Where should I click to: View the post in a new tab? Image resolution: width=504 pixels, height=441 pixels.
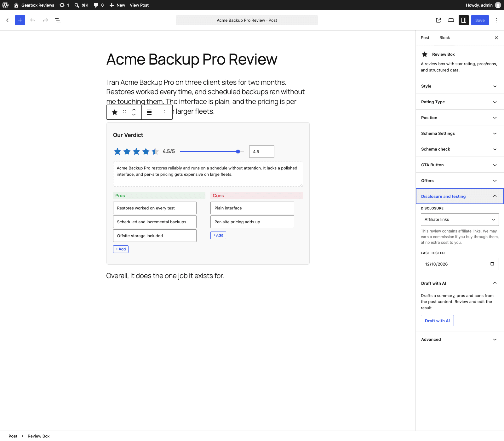pos(438,20)
